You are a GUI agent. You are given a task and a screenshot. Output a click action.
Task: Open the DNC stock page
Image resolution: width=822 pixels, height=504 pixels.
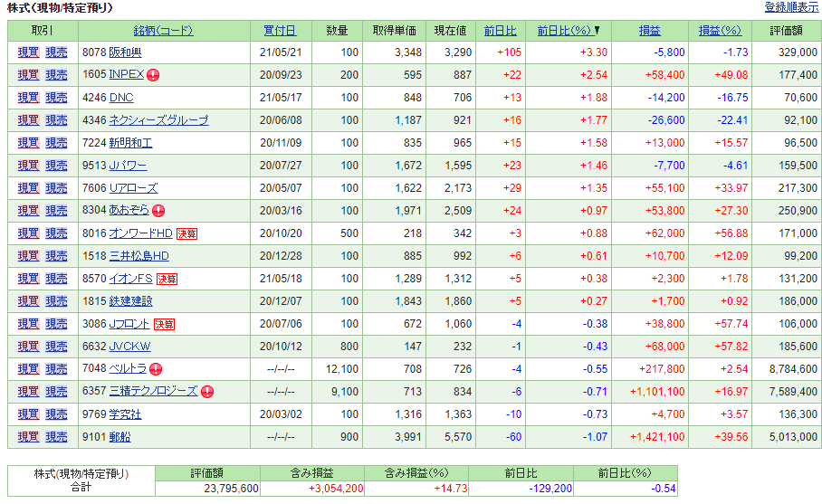coord(121,98)
